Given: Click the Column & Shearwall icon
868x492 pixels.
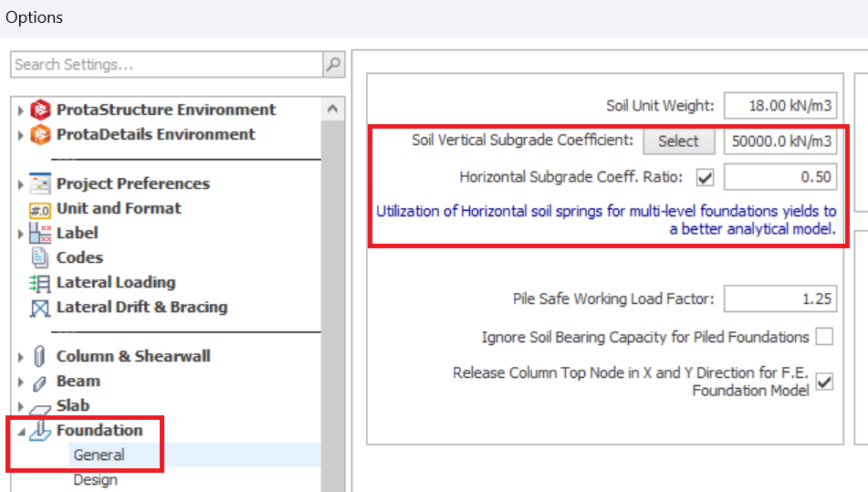Looking at the screenshot, I should tap(41, 357).
